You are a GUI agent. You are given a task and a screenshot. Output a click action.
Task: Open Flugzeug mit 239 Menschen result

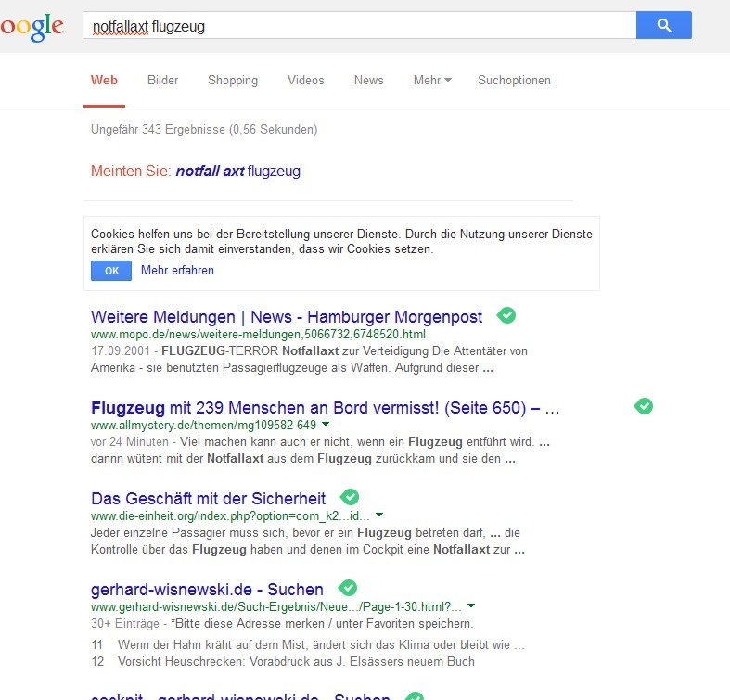[x=325, y=408]
